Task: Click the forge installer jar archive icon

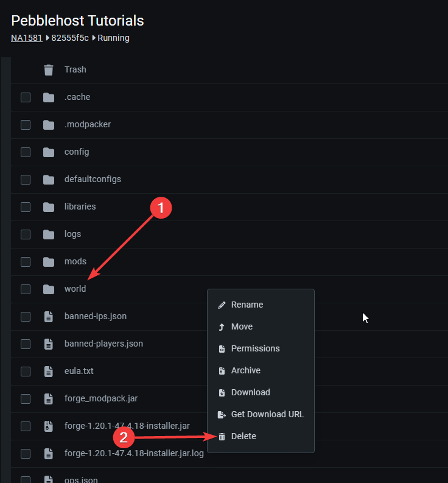Action: point(49,426)
